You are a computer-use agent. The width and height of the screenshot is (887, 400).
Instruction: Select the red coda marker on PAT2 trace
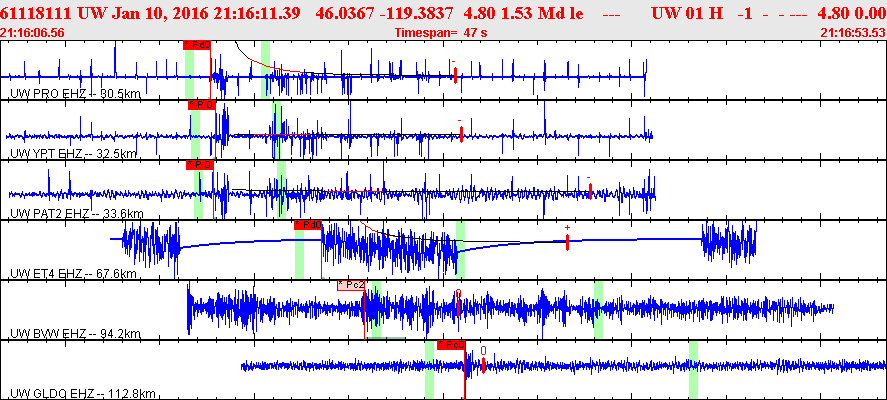pyautogui.click(x=590, y=190)
